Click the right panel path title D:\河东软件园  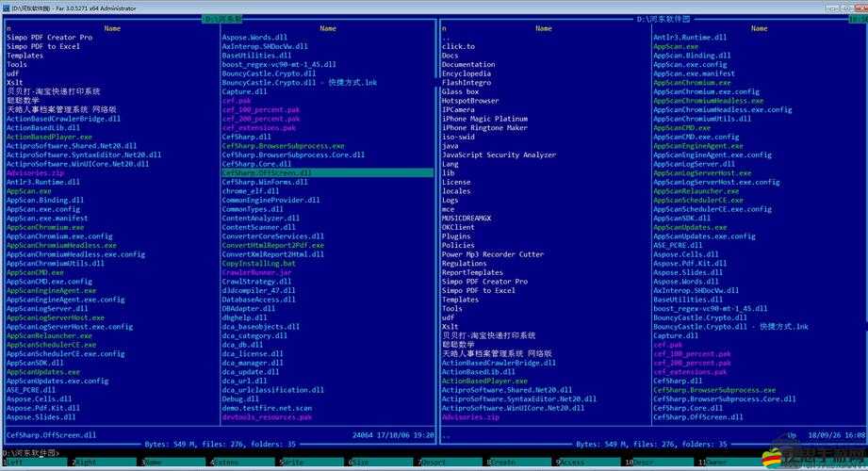tap(663, 19)
